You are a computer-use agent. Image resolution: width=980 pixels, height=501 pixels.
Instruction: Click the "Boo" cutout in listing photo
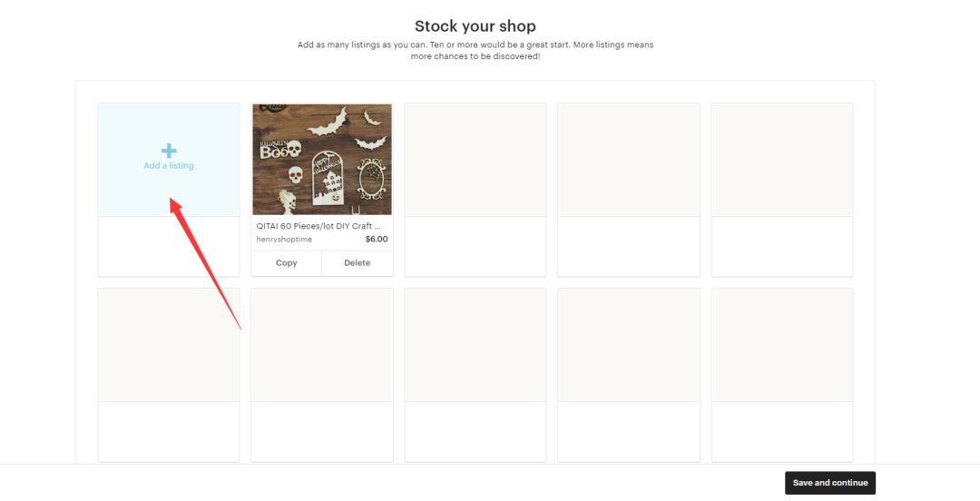tap(280, 149)
